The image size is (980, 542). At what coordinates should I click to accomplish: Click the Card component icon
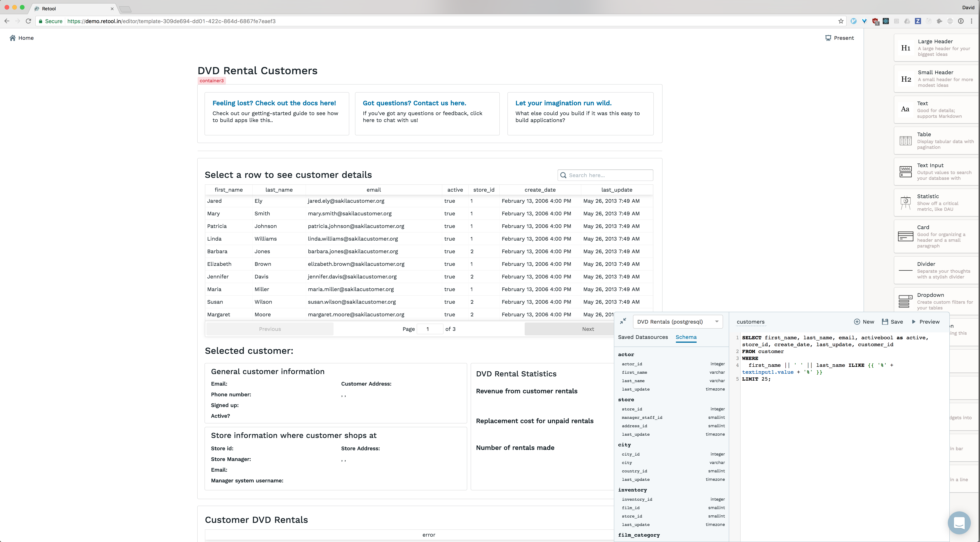(x=905, y=236)
